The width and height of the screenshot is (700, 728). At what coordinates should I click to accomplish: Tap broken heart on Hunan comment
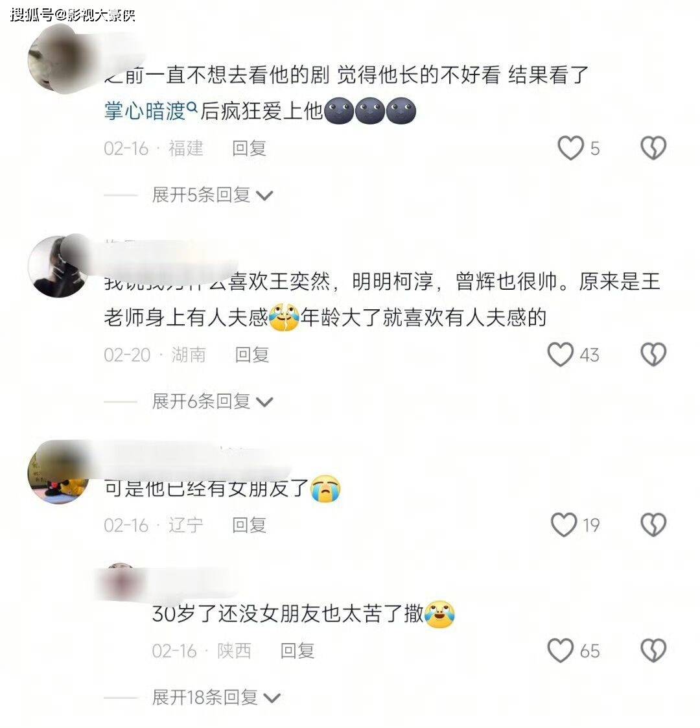tap(653, 355)
